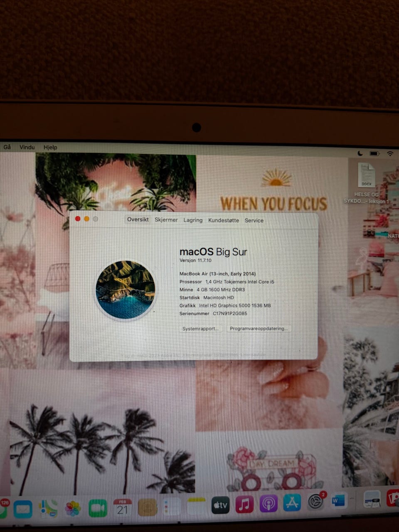The image size is (399, 532).
Task: Click the Do Not Disturb moon icon
Action: [x=360, y=153]
